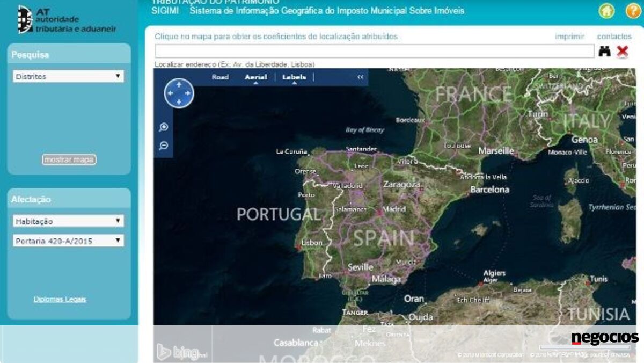
Task: Click the SPAIN country label
Action: click(x=384, y=238)
